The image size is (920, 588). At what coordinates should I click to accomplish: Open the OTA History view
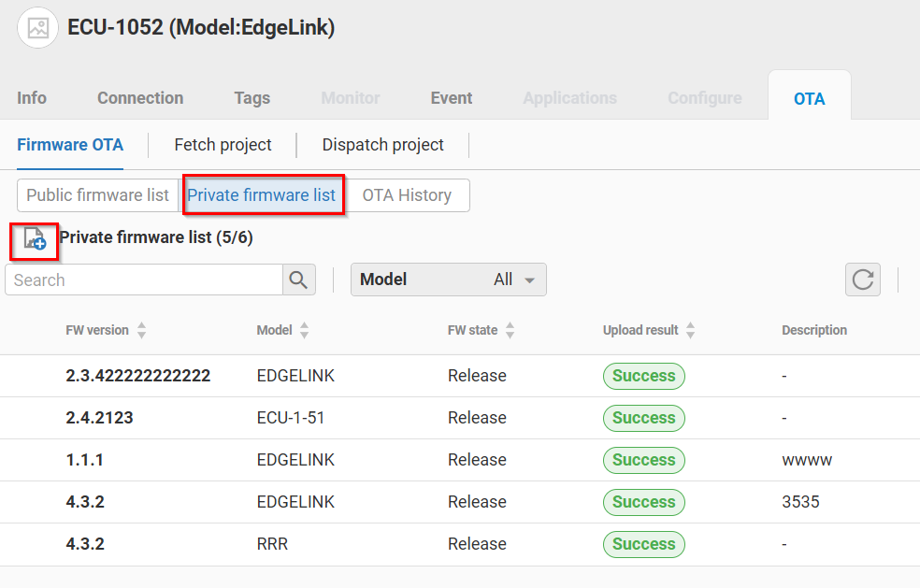[x=407, y=195]
